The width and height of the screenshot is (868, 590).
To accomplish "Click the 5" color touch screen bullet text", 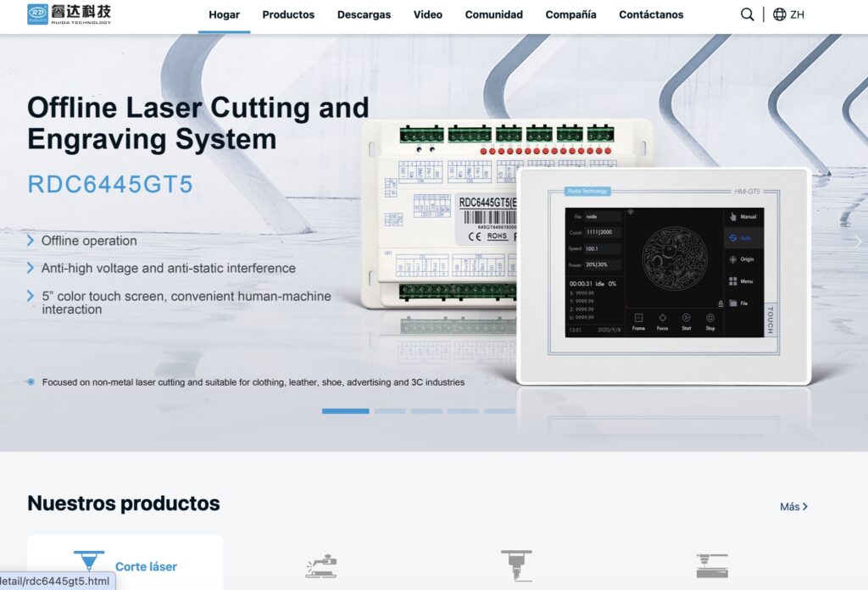I will tap(186, 302).
